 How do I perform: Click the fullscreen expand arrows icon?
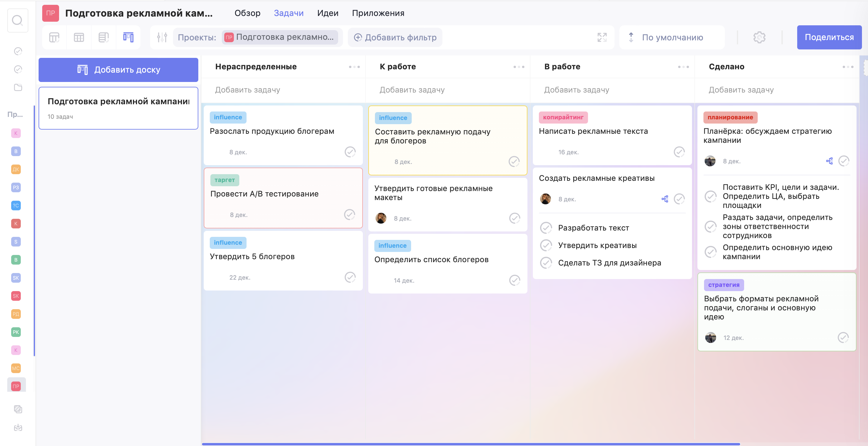[x=602, y=37]
